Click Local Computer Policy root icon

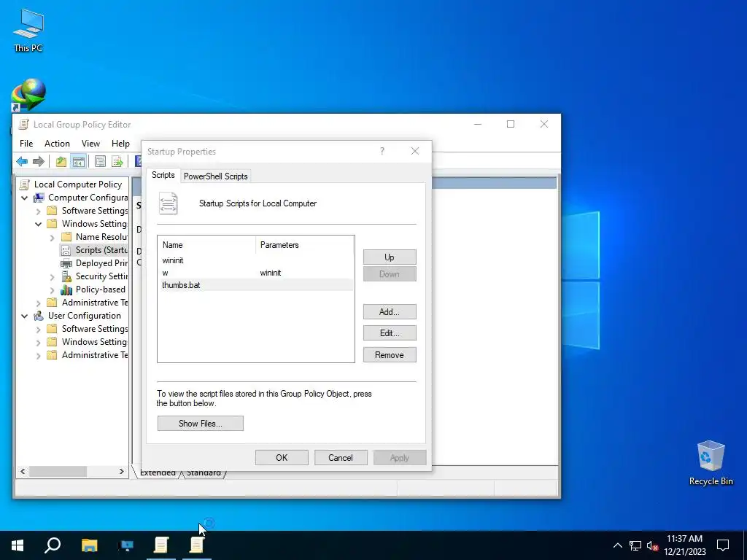[x=25, y=184]
